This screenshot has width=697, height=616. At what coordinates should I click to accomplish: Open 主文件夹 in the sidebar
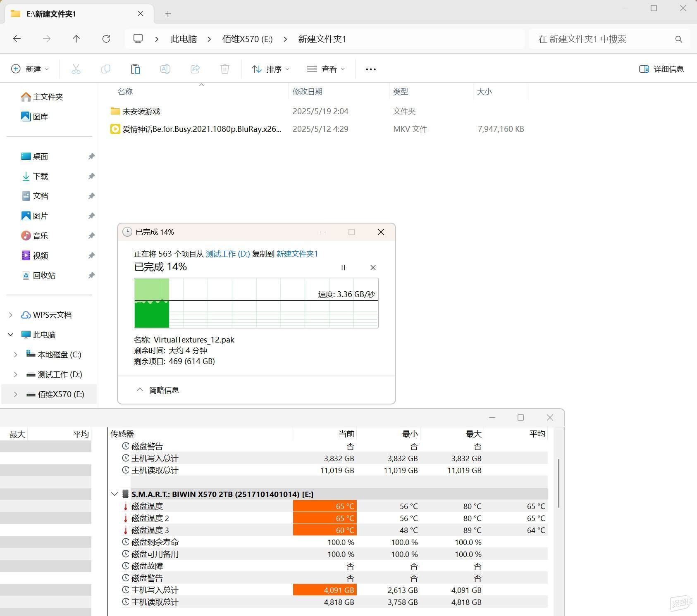tap(42, 97)
